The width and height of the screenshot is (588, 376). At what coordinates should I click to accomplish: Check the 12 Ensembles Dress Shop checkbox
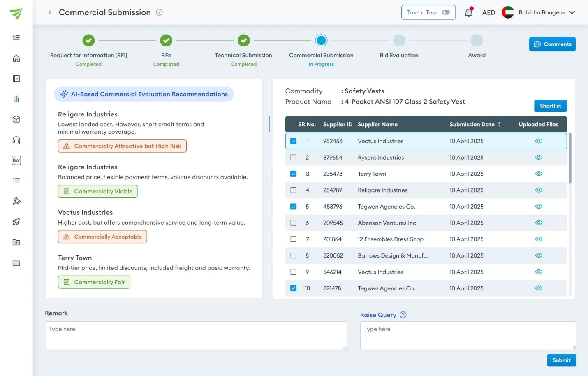point(293,239)
